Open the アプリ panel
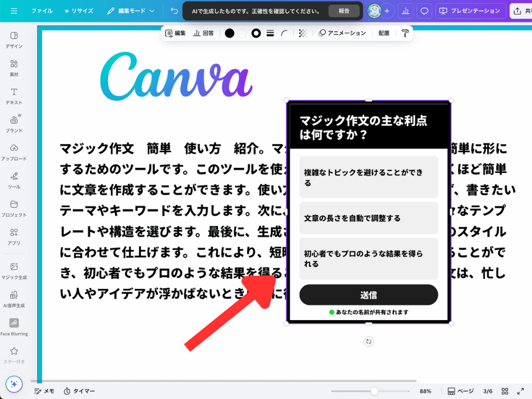Image resolution: width=532 pixels, height=399 pixels. 14,237
